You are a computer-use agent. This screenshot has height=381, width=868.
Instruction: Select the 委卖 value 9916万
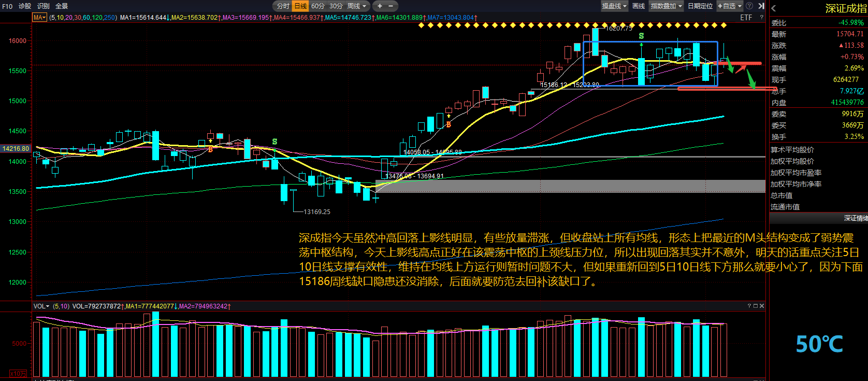click(x=852, y=114)
